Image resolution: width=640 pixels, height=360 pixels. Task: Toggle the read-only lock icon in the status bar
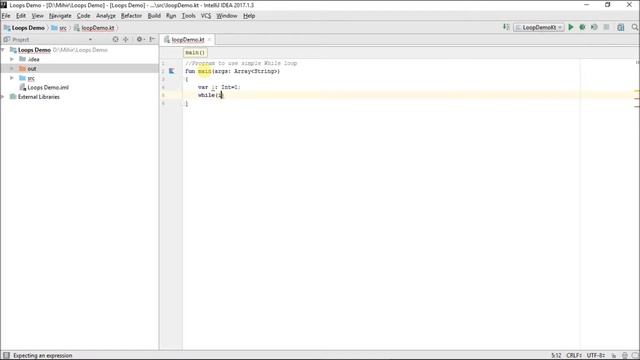click(613, 356)
